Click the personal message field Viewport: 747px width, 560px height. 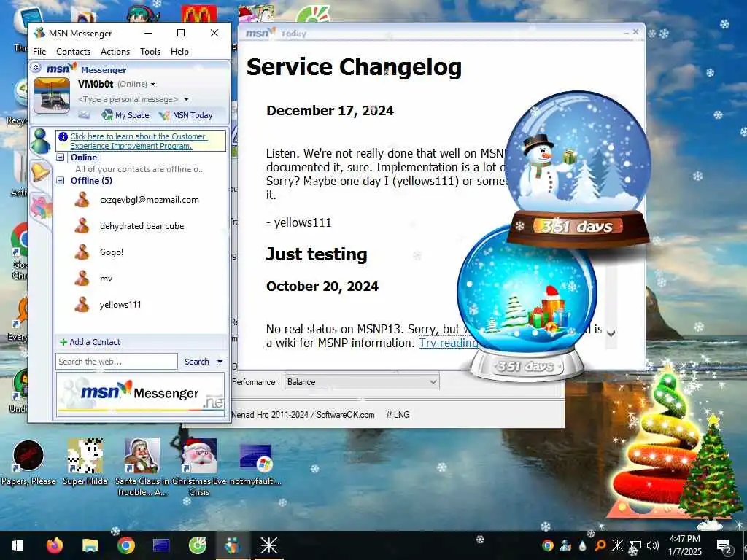coord(128,99)
